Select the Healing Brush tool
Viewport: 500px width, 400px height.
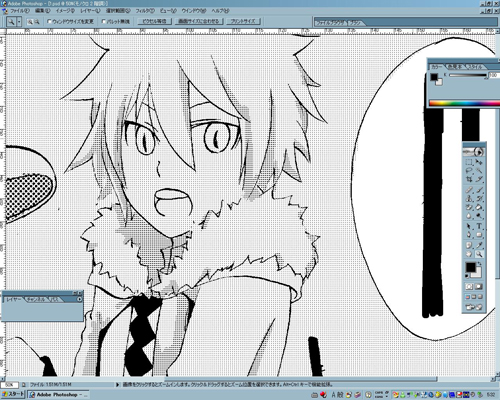469,190
